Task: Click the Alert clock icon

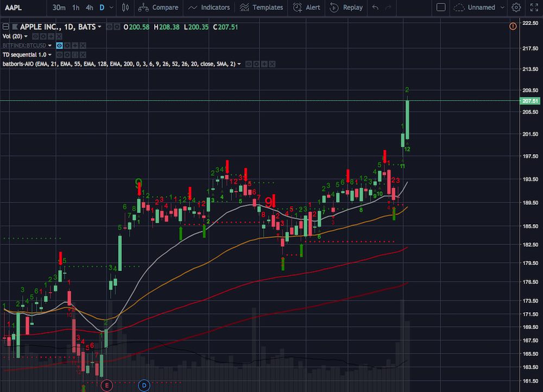Action: point(298,7)
